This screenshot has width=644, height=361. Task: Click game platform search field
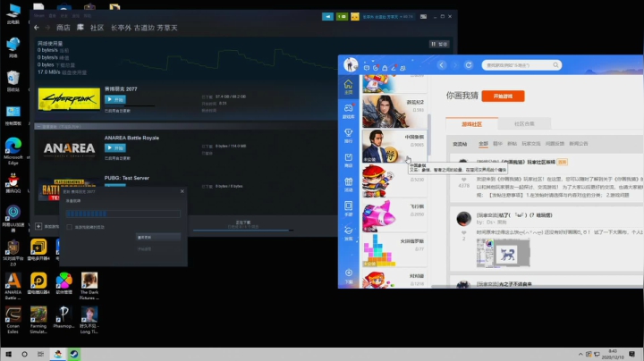pyautogui.click(x=521, y=65)
